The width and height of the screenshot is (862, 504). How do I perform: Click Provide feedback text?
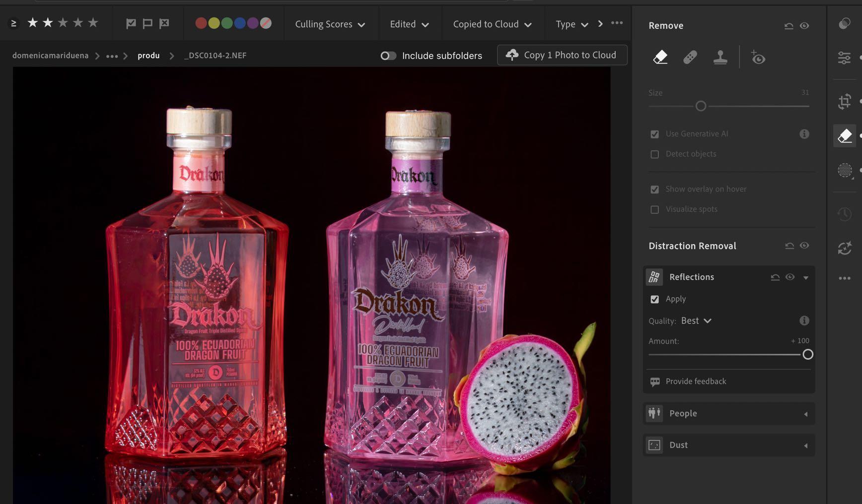[696, 381]
